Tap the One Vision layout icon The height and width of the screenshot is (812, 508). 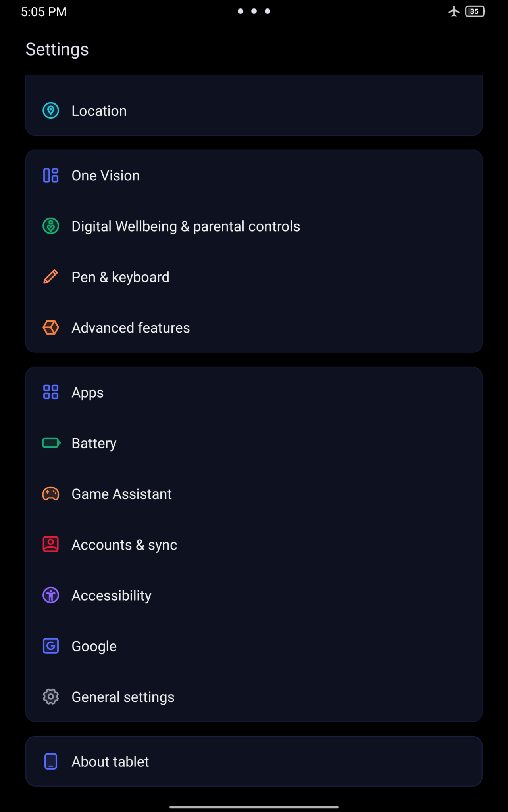click(51, 175)
